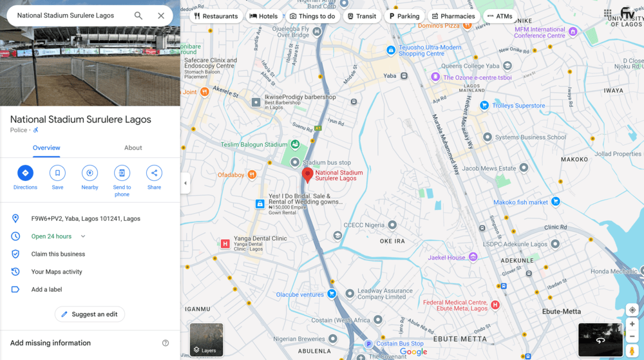Open the stadium header photo
This screenshot has height=360, width=644.
(x=90, y=66)
